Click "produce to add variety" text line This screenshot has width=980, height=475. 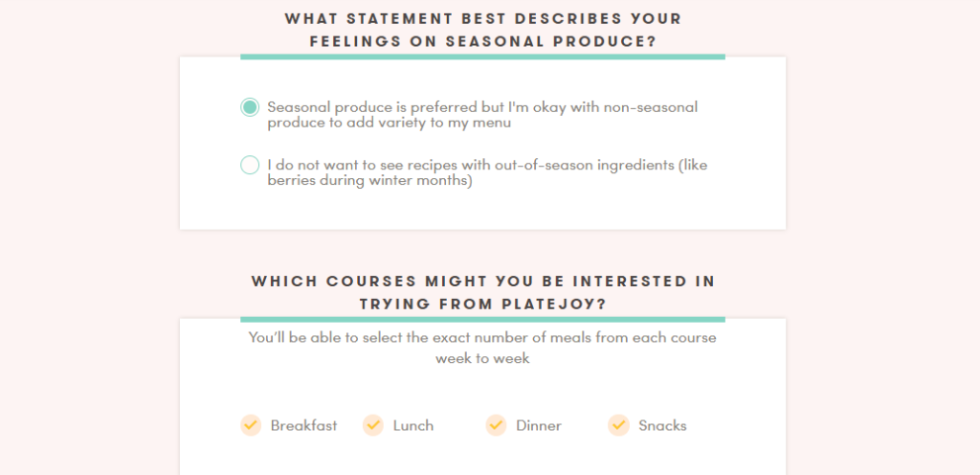pos(390,124)
